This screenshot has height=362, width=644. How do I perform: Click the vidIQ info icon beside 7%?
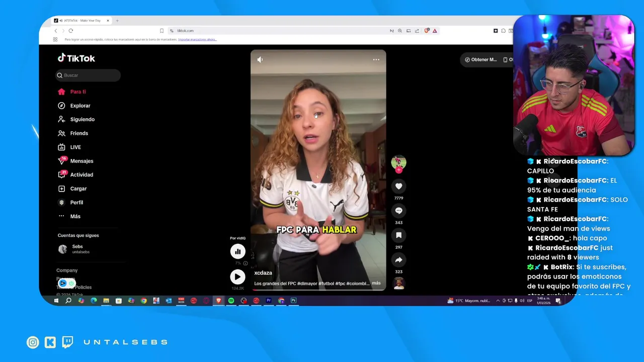pos(246,263)
